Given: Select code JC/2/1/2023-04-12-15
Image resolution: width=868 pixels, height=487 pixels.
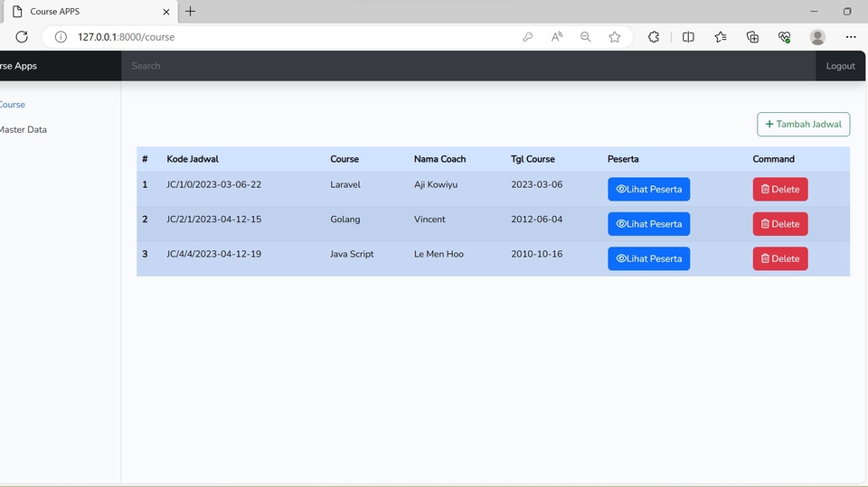Looking at the screenshot, I should (213, 220).
